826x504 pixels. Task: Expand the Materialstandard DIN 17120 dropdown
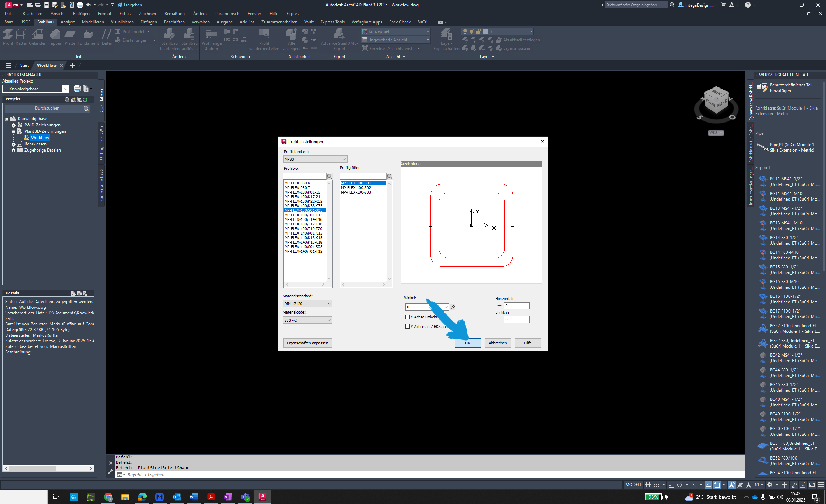pyautogui.click(x=328, y=303)
